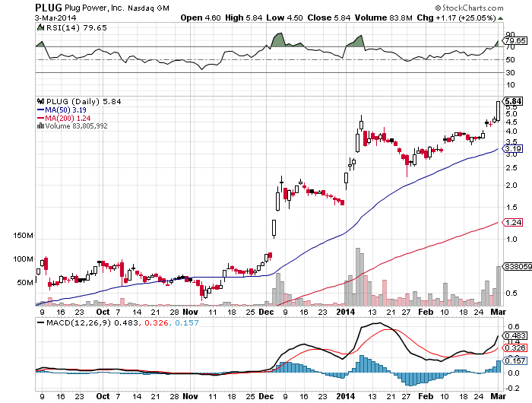The height and width of the screenshot is (403, 532).
Task: Click the 1.5 price axis label
Action: tap(511, 207)
